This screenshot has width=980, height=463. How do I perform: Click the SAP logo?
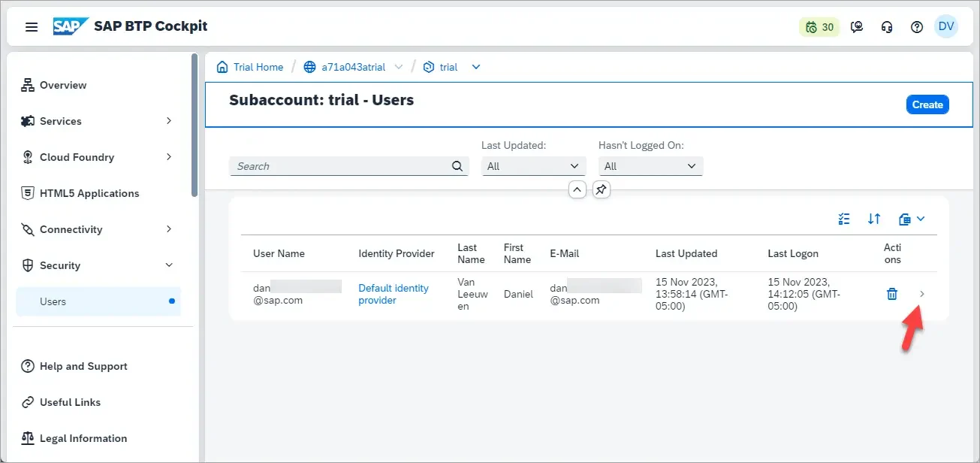point(71,26)
